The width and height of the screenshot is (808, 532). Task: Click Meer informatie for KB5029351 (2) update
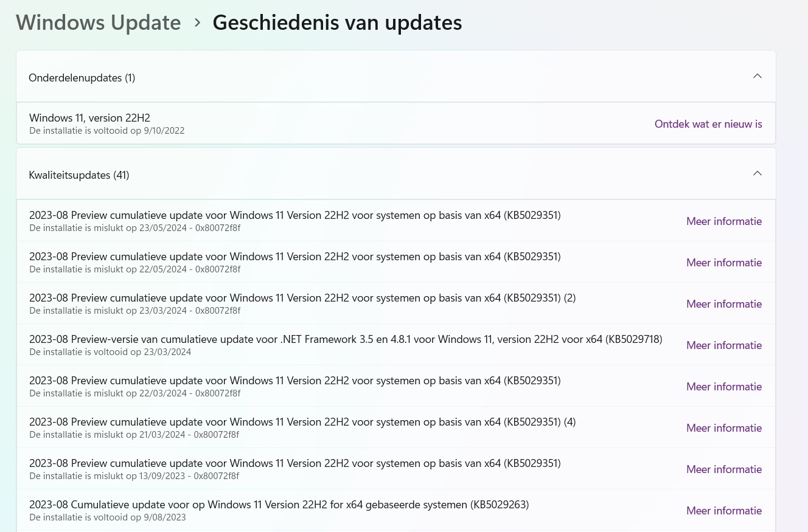coord(724,304)
